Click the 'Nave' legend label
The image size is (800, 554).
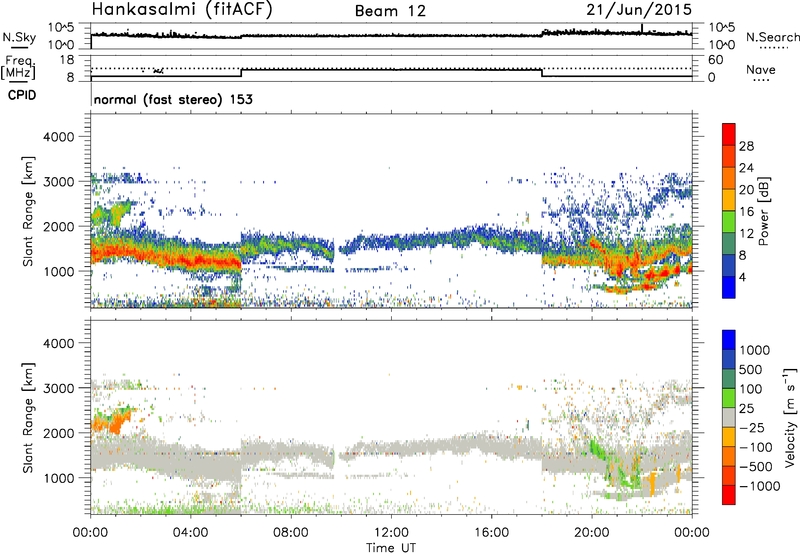(x=761, y=69)
